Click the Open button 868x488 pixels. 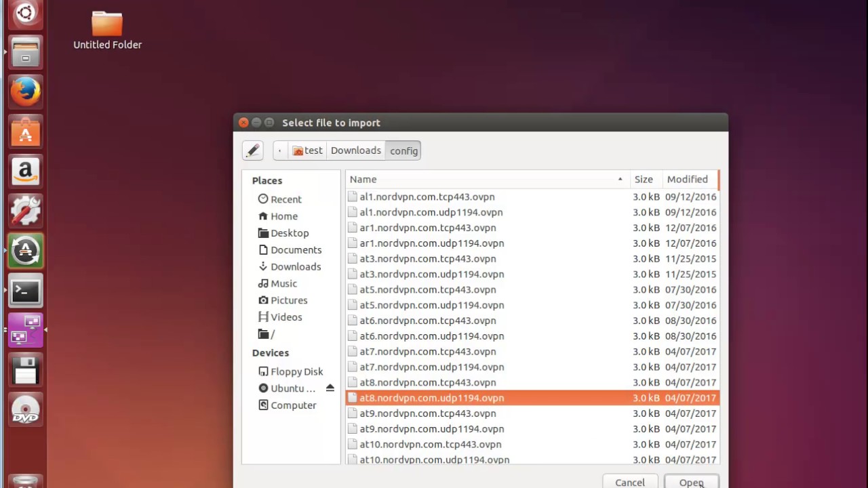click(691, 482)
